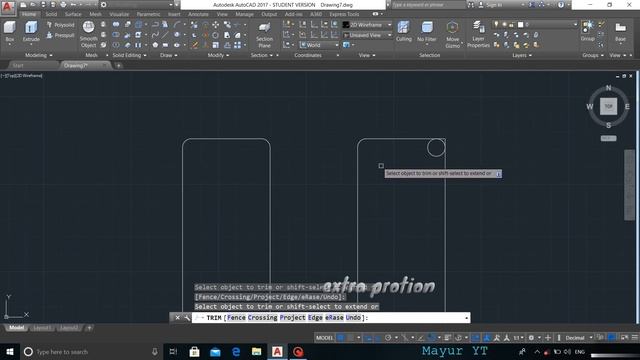
Task: Click the No Filter selection button
Action: (x=427, y=32)
